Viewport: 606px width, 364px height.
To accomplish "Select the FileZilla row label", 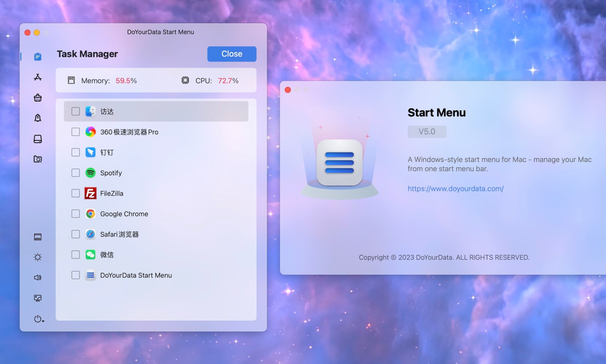I will [112, 193].
